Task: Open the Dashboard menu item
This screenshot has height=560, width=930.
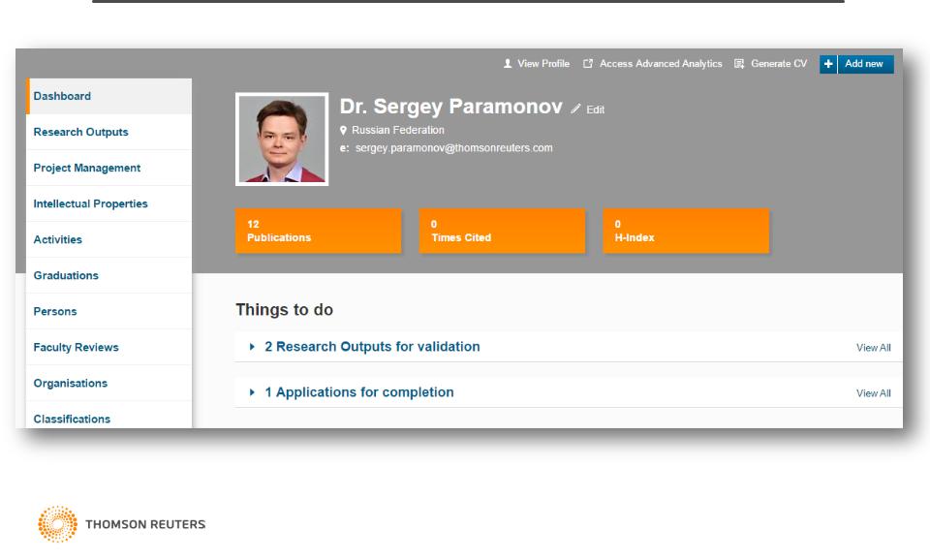Action: 62,96
